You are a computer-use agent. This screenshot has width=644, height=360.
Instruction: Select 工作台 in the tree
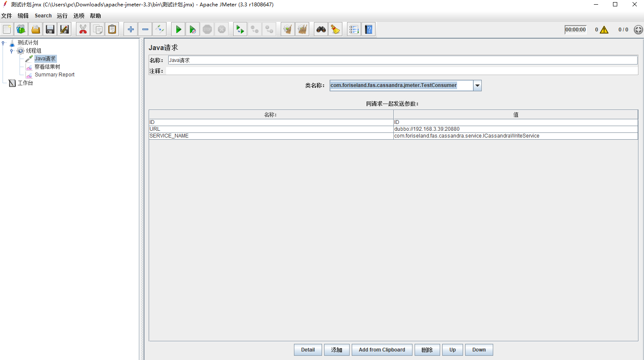coord(25,83)
